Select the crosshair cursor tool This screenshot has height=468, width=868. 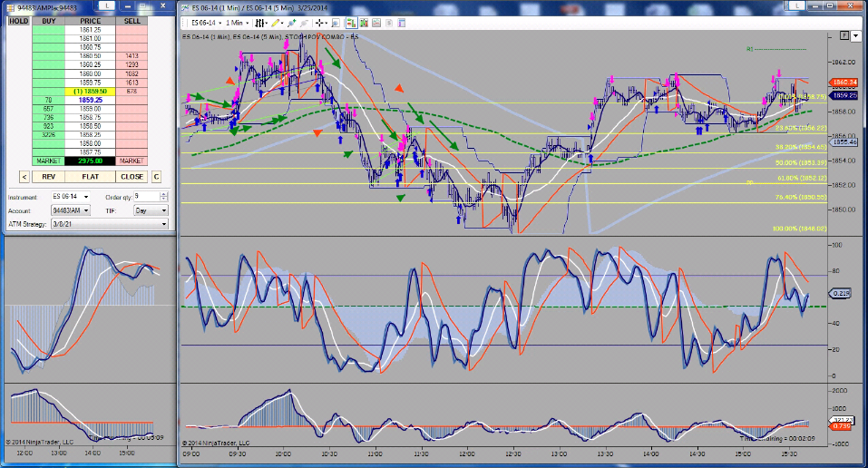[319, 23]
